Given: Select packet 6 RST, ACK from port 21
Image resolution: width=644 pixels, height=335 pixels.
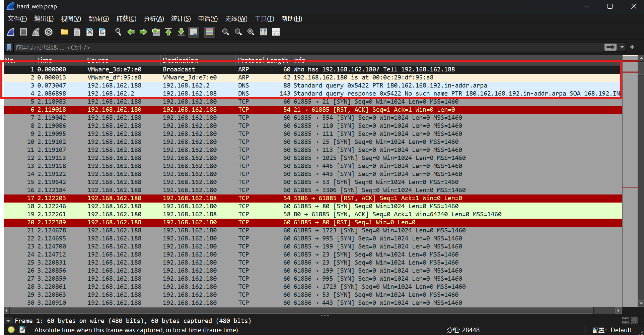Looking at the screenshot, I should point(313,110).
